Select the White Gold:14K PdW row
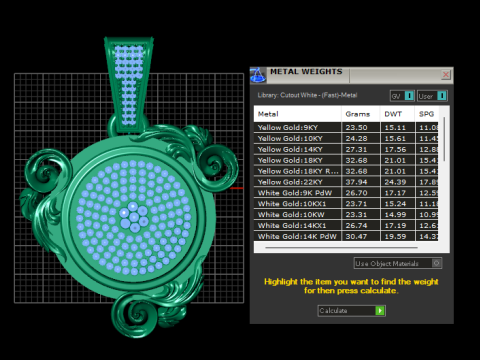Viewport: 480px width, 360px height. (346, 236)
